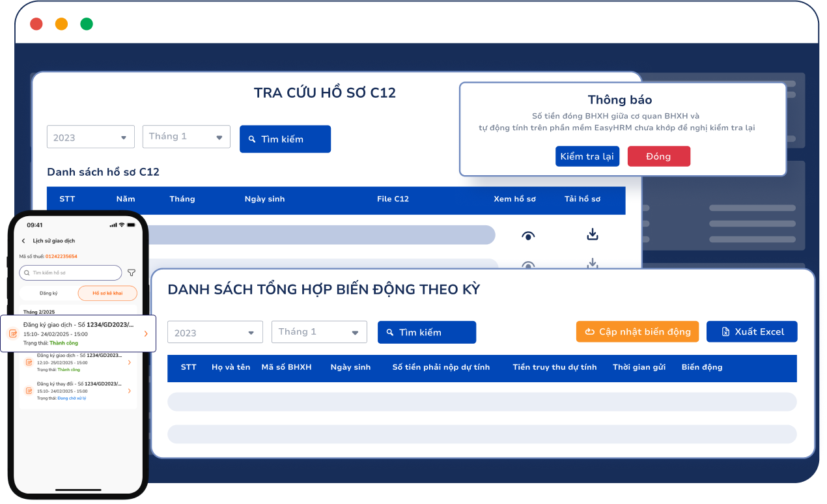Download the first C12 record file
Image resolution: width=827 pixels, height=504 pixels.
(592, 234)
